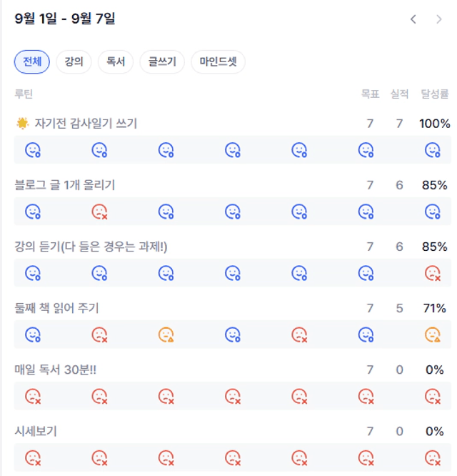Viewport: 457px width, 476px height.
Task: Select the 전체 filter tab
Action: [x=32, y=62]
